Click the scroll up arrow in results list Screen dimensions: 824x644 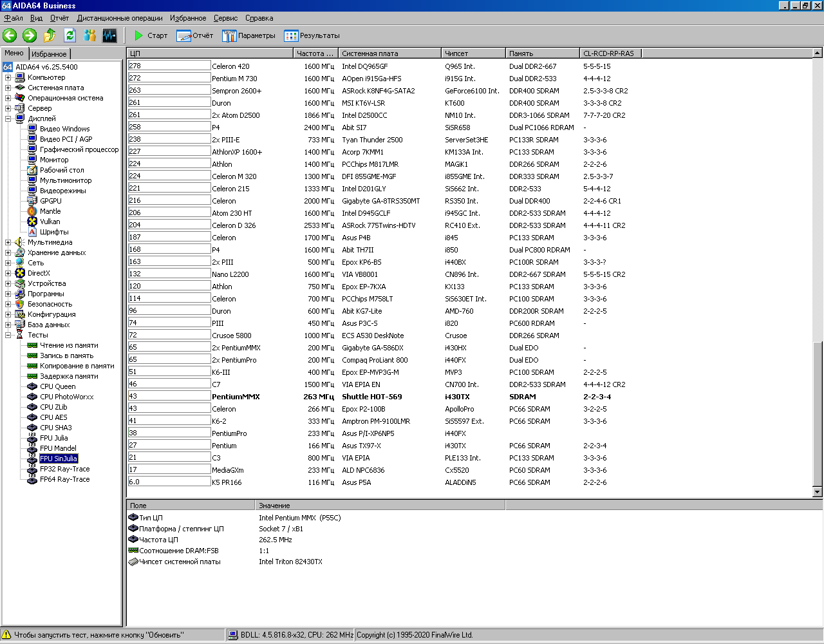click(818, 53)
